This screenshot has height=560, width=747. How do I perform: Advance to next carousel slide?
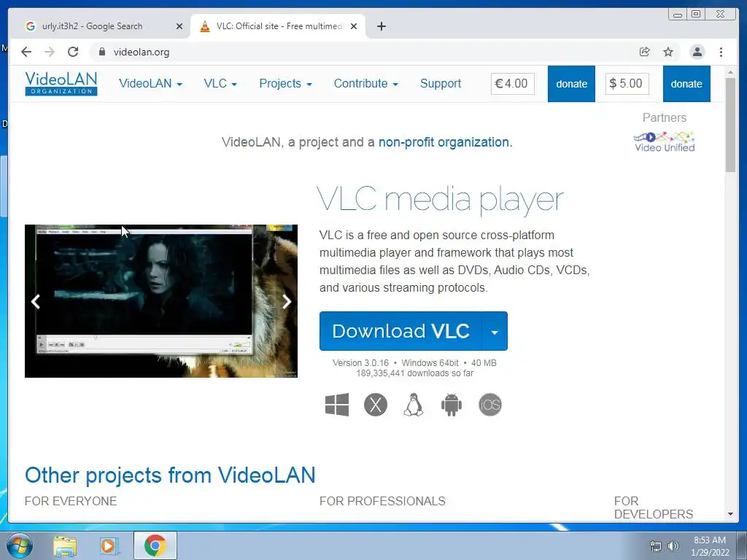286,301
